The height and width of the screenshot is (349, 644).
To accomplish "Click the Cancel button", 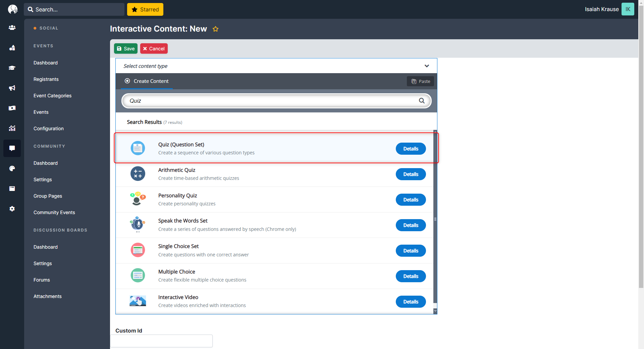I will coord(154,49).
